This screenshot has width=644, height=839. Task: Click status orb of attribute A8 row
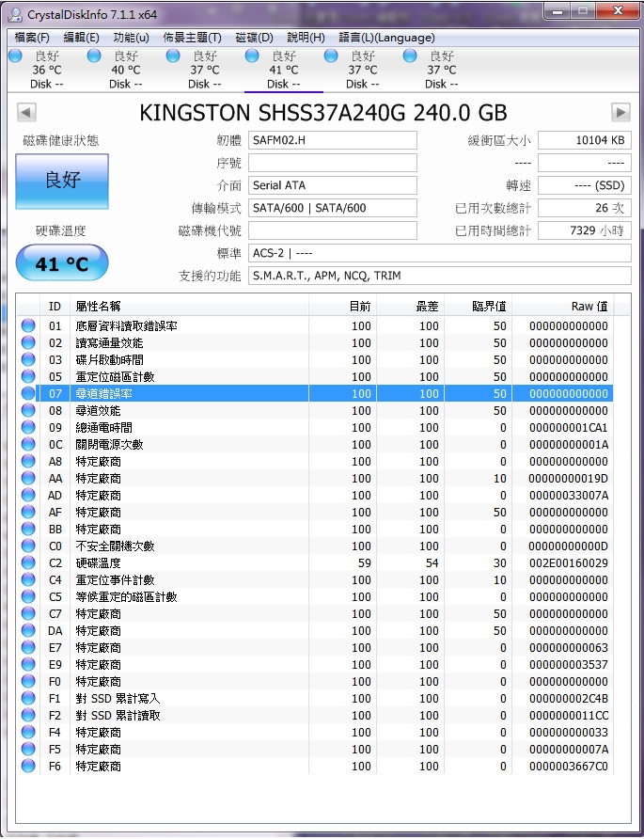point(28,461)
